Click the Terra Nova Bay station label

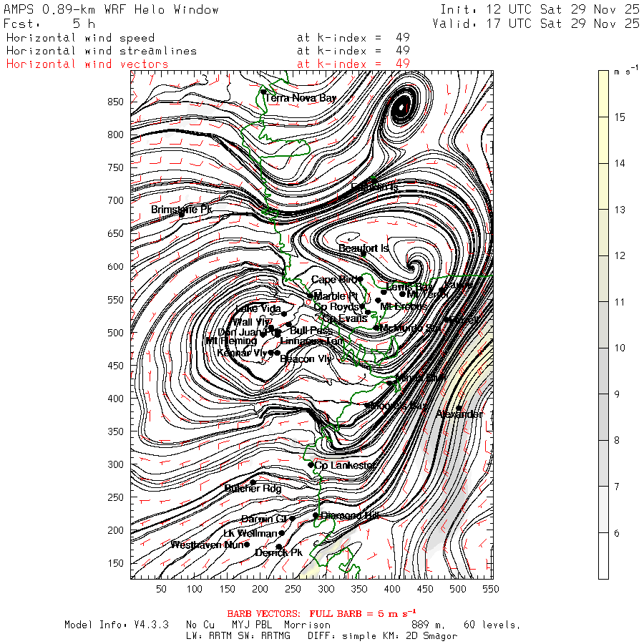(301, 98)
